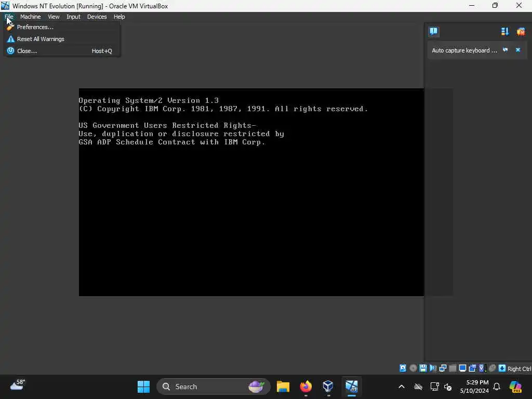The width and height of the screenshot is (532, 399).
Task: Click the optical disc status icon
Action: pos(413,368)
